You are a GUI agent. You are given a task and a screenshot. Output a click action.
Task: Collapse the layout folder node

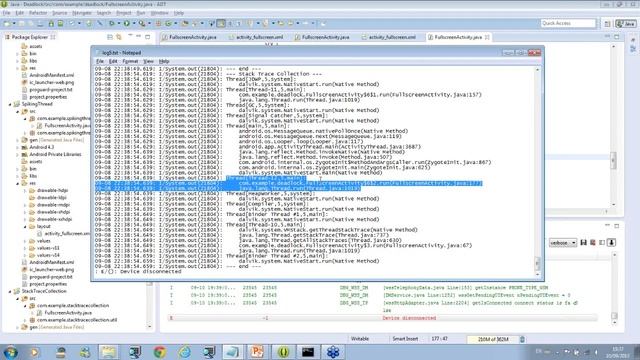point(25,227)
